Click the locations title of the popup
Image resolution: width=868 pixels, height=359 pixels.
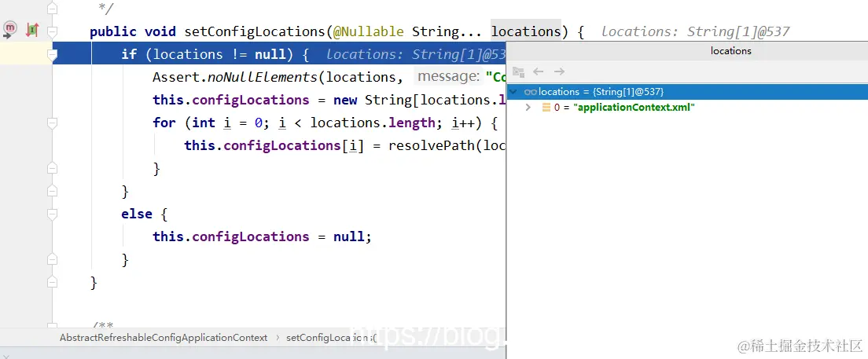pos(730,51)
